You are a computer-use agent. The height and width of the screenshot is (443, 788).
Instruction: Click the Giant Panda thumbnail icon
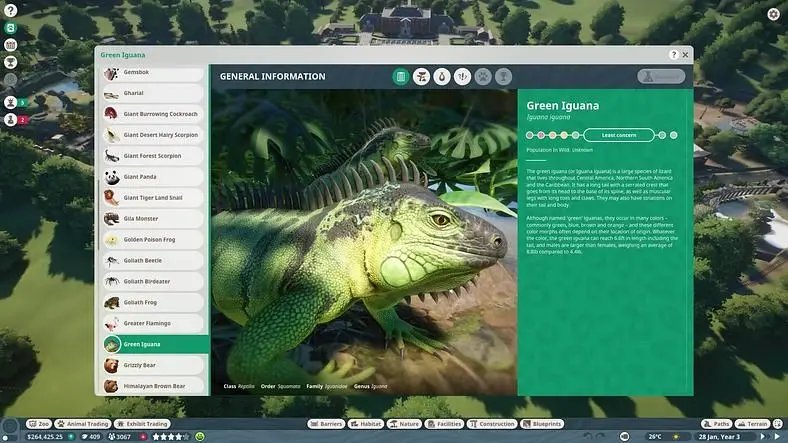pos(112,177)
